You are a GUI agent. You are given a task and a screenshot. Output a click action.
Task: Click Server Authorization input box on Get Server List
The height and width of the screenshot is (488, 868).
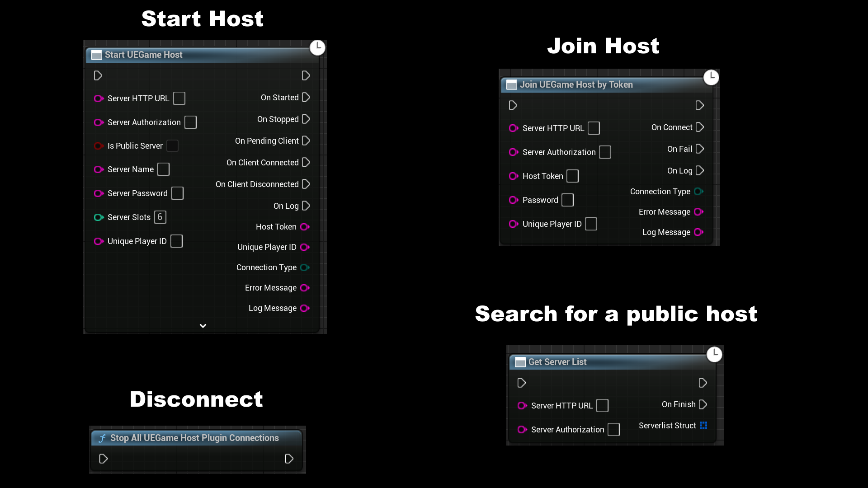(x=613, y=429)
